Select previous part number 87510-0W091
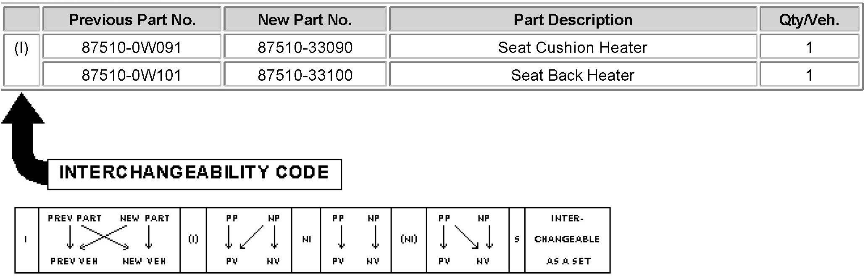Image resolution: width=868 pixels, height=279 pixels. pos(132,47)
